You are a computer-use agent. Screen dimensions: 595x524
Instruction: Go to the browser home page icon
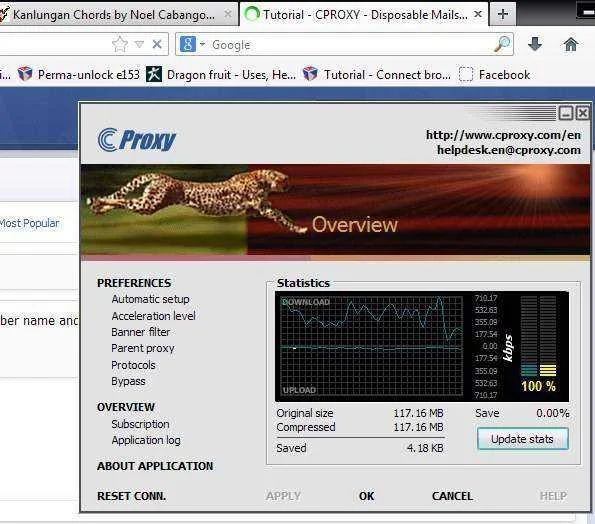tap(571, 44)
